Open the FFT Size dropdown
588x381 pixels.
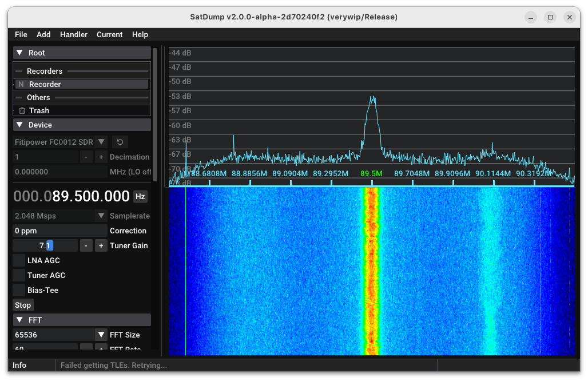click(101, 335)
